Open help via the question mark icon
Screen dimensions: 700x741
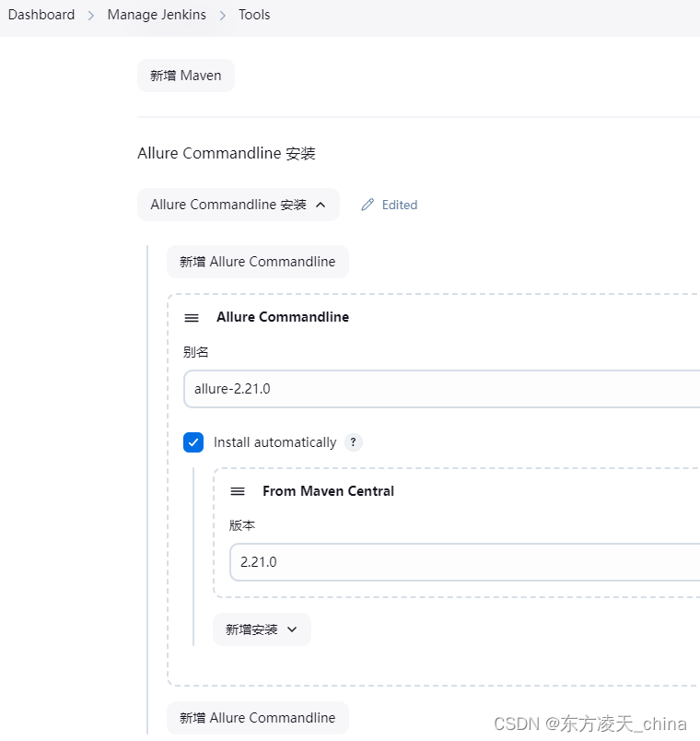[x=353, y=442]
